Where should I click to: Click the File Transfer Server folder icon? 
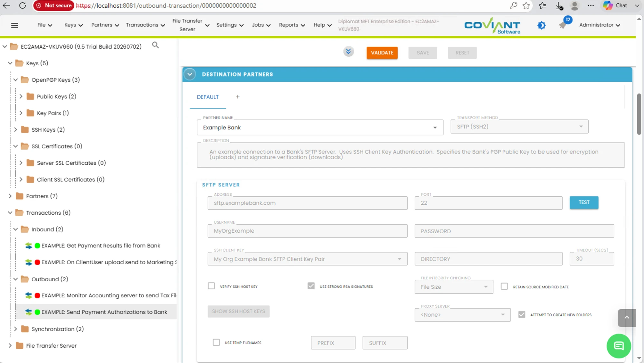tap(20, 346)
